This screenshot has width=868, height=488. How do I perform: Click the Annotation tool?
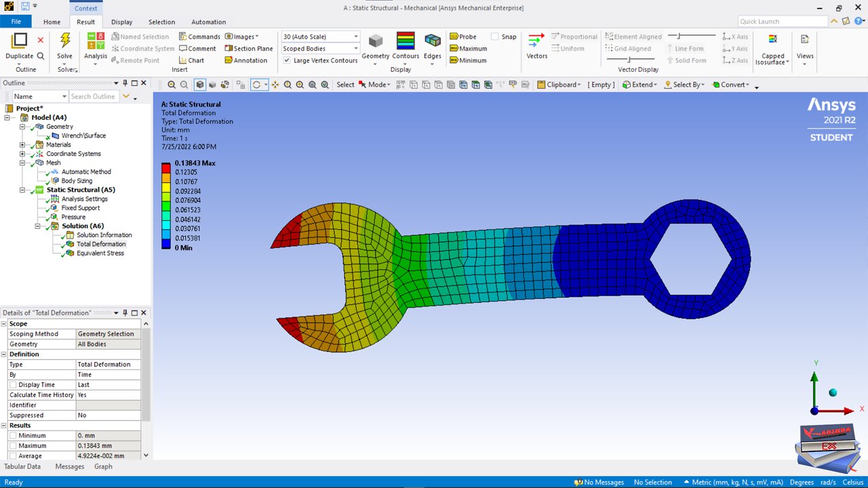pyautogui.click(x=245, y=60)
